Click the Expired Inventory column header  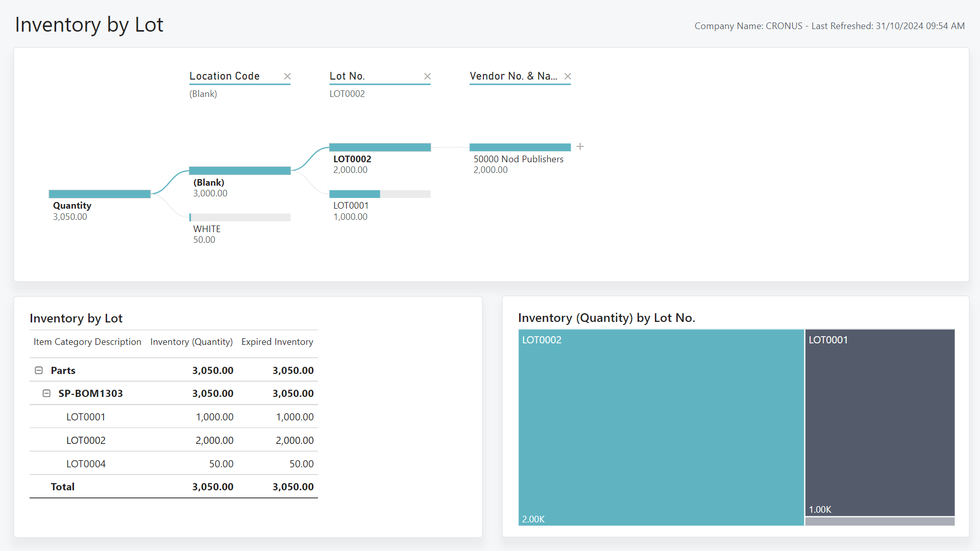click(277, 342)
